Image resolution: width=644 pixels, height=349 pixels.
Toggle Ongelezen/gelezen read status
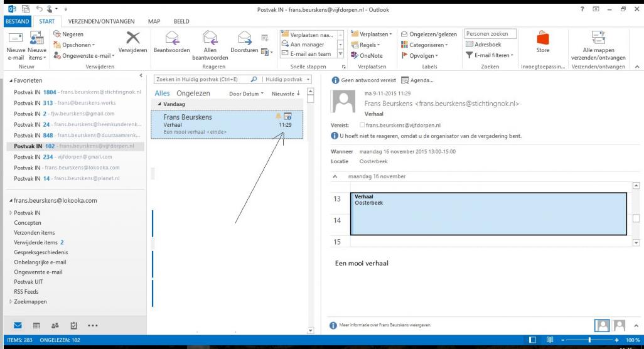432,33
